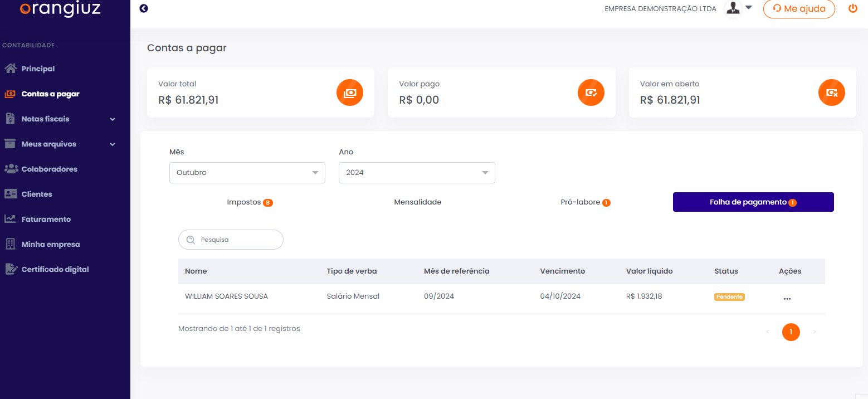Screen dimensions: 868x399
Task: Open the user account dropdown arrow
Action: point(749,7)
